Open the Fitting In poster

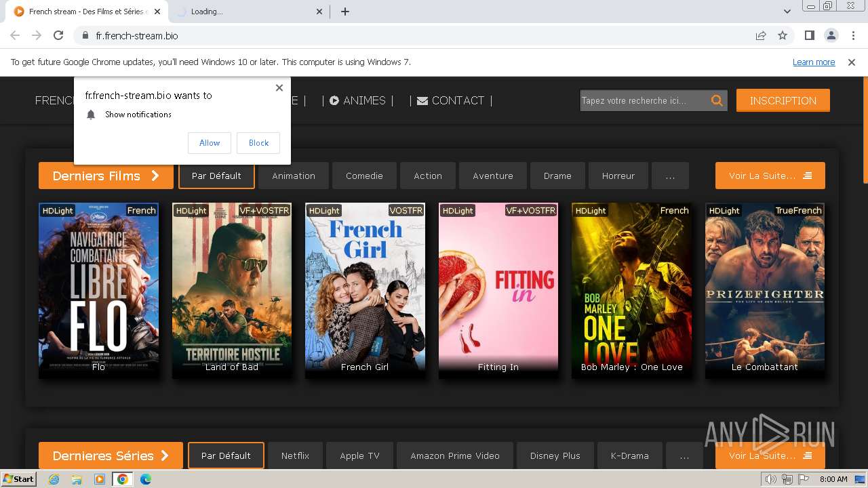[x=498, y=290]
